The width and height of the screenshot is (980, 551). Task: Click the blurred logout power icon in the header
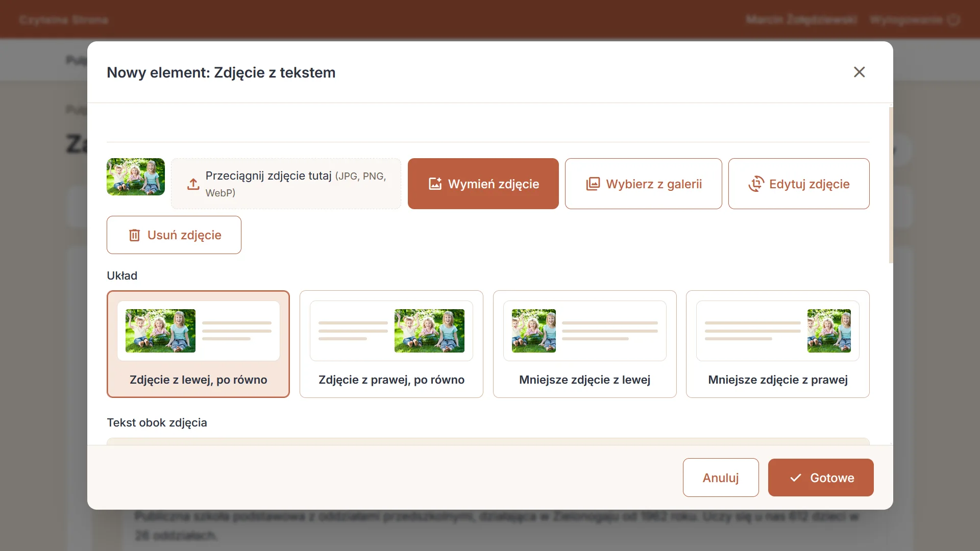(953, 20)
